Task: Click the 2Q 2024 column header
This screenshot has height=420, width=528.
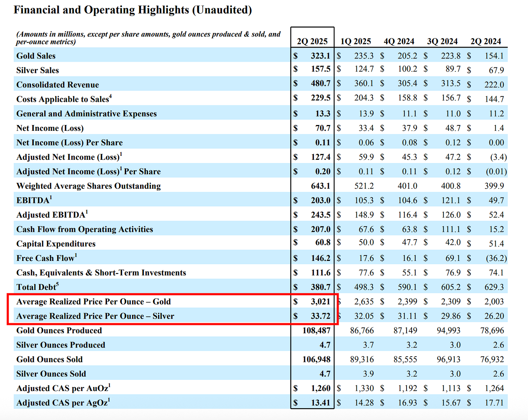Action: [x=486, y=41]
